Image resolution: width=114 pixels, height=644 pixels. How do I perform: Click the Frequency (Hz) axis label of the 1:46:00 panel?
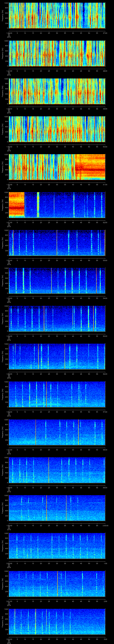pyautogui.click(x=3, y=16)
